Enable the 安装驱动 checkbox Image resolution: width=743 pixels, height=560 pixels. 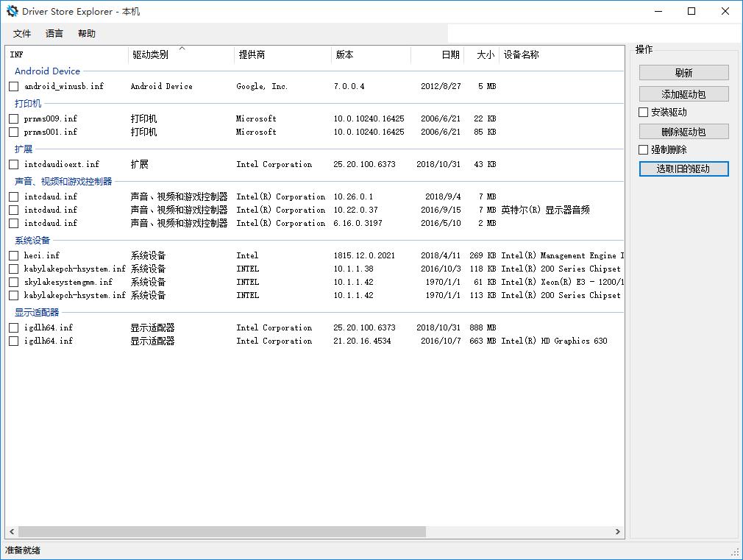(644, 113)
